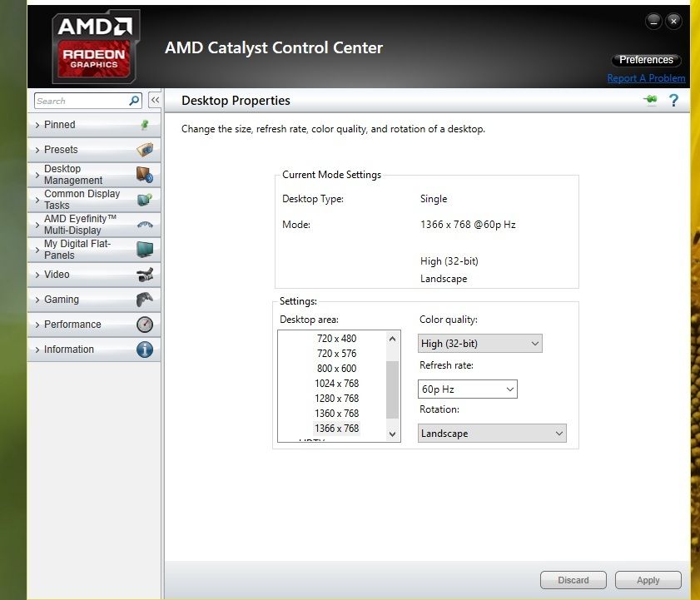Click the AMD Radeon Graphics logo
700x600 pixels.
tap(96, 47)
